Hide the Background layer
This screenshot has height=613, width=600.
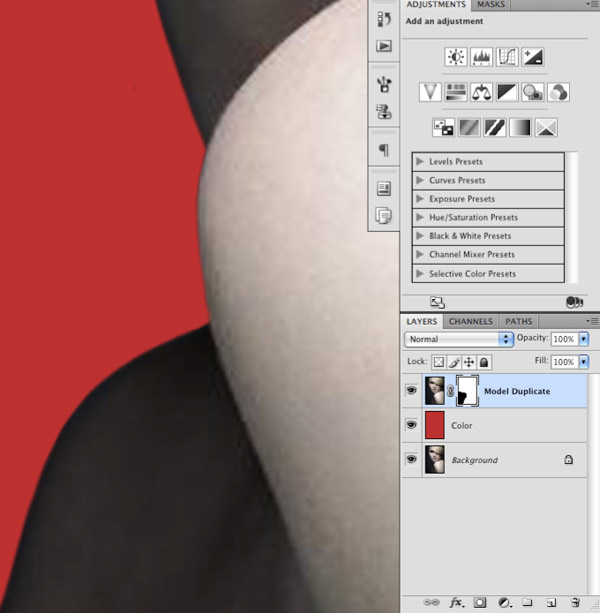tap(411, 460)
